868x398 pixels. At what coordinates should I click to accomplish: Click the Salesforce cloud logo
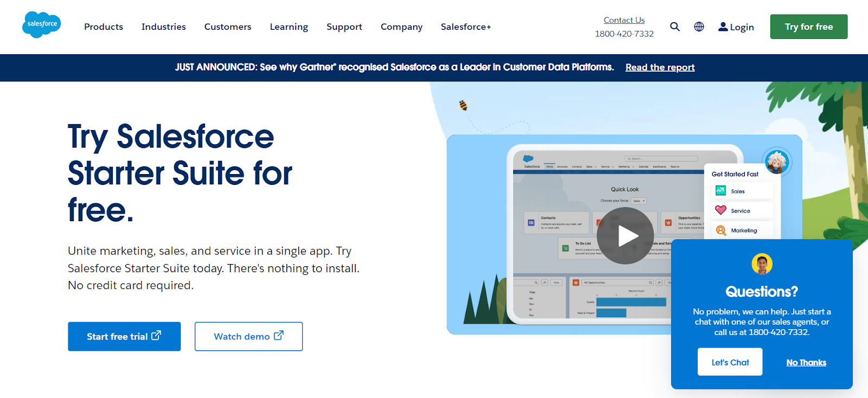click(x=41, y=25)
